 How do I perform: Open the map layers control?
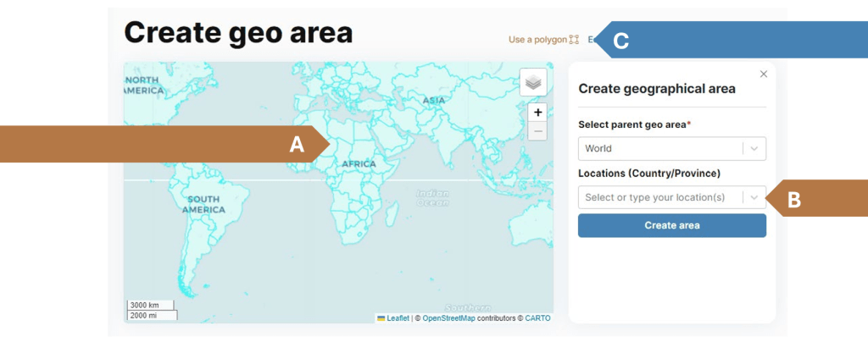coord(533,82)
